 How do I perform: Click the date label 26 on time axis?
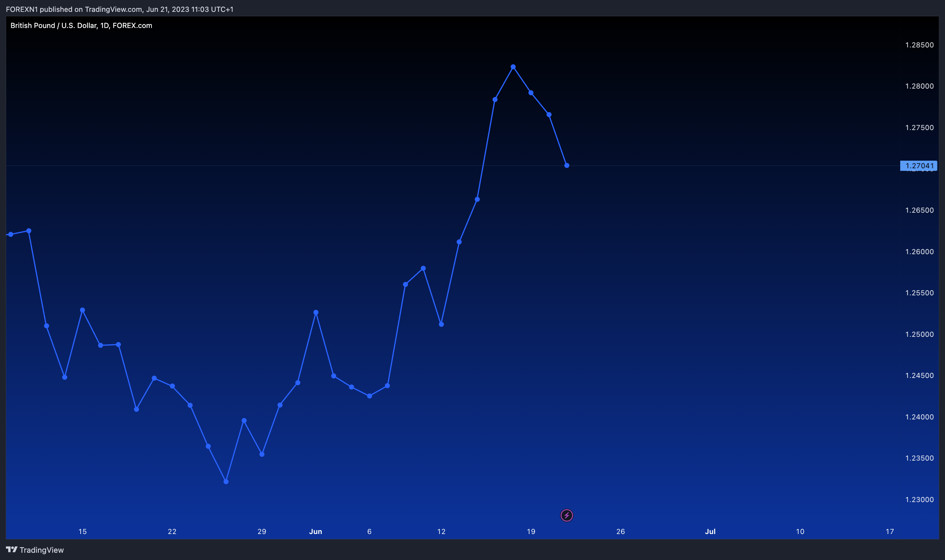(620, 531)
